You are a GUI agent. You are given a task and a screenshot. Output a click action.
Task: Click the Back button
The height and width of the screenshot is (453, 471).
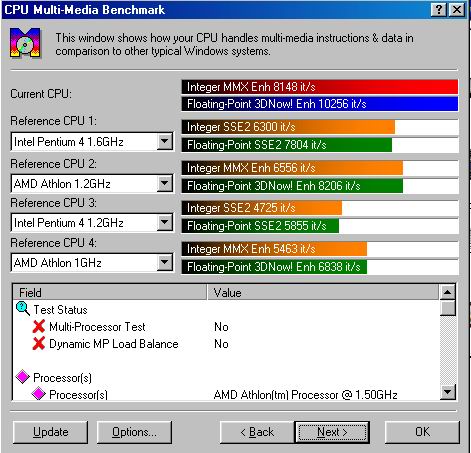coord(257,432)
